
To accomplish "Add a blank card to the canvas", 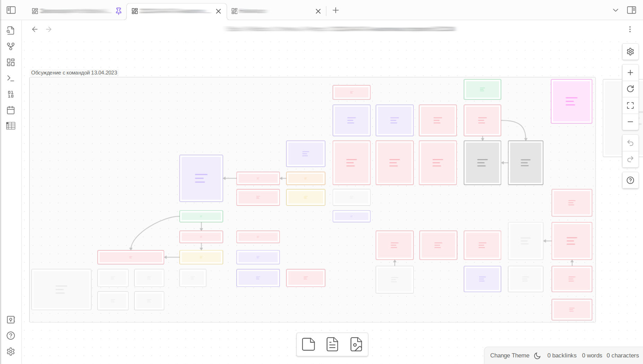I will pos(308,344).
